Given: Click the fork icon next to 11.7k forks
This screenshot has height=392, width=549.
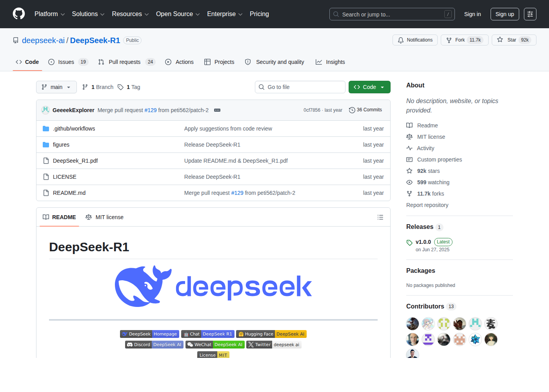Looking at the screenshot, I should 409,194.
